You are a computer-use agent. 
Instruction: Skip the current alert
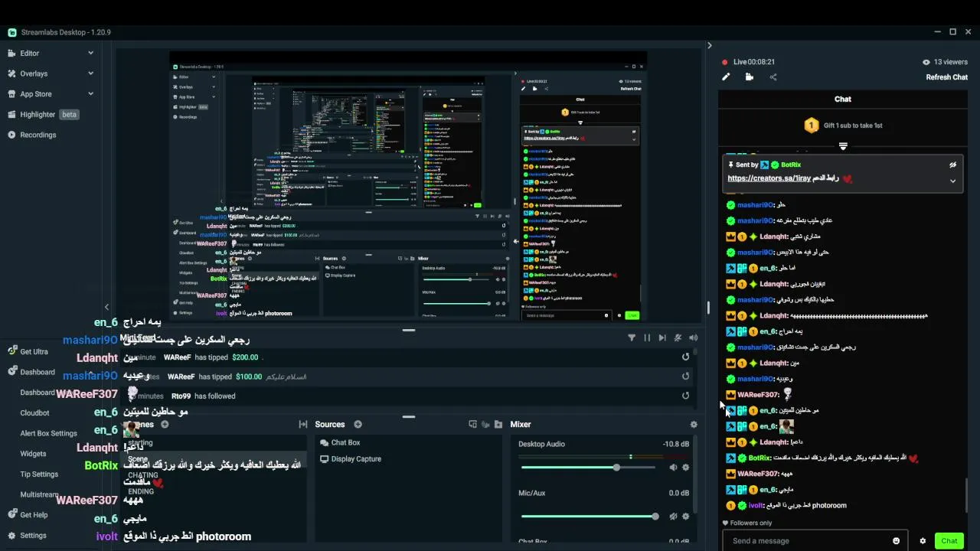tap(662, 337)
